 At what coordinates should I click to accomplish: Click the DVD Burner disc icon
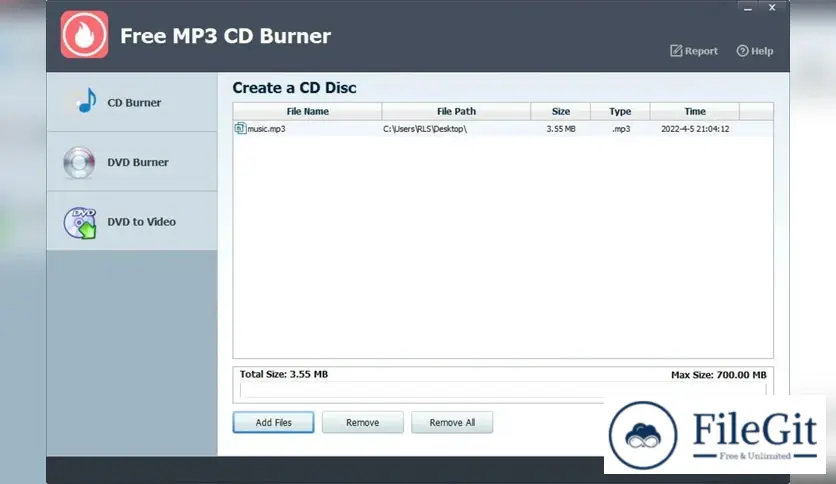[x=79, y=162]
